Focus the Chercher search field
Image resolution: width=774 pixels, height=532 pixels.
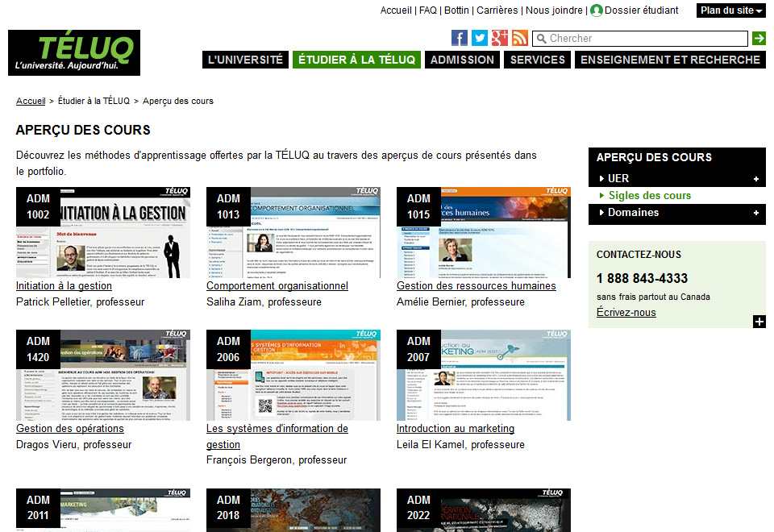click(639, 39)
